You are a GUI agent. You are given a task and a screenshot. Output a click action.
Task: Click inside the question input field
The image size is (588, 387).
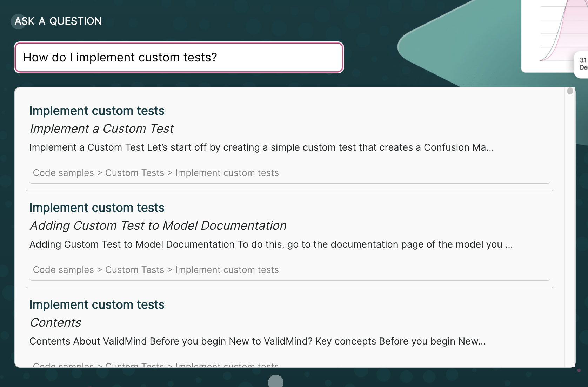click(179, 58)
